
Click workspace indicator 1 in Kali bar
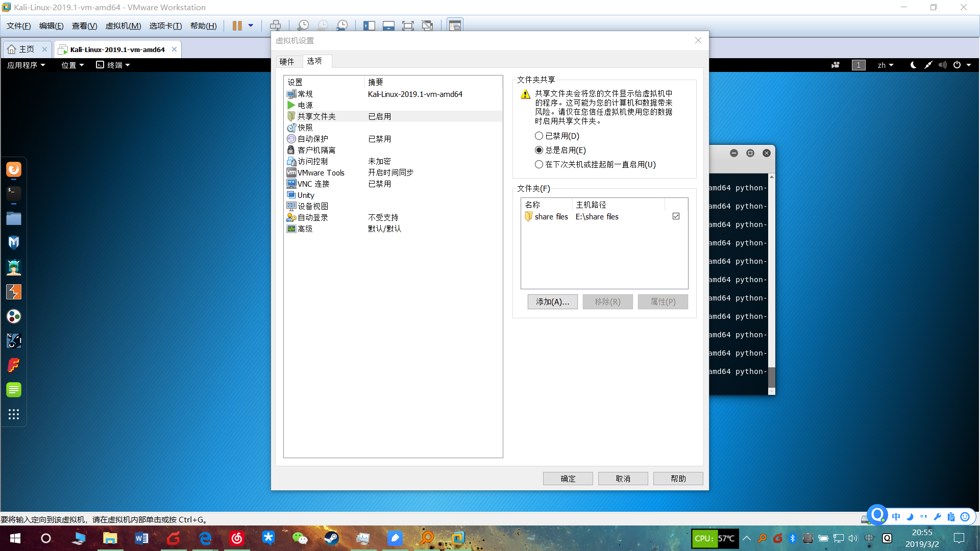pyautogui.click(x=859, y=65)
